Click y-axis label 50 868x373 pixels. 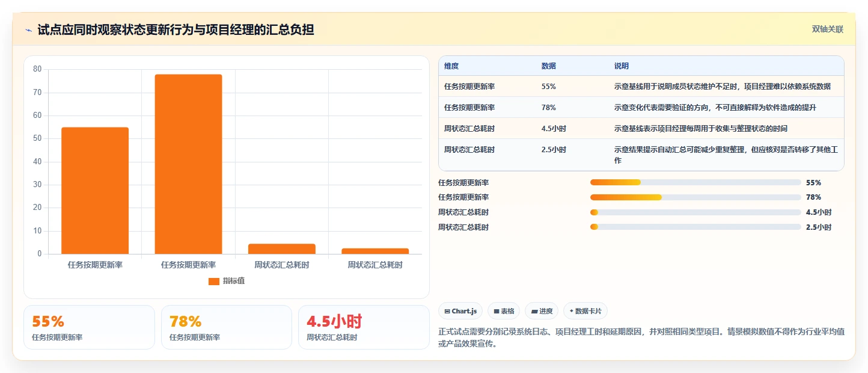pos(37,138)
